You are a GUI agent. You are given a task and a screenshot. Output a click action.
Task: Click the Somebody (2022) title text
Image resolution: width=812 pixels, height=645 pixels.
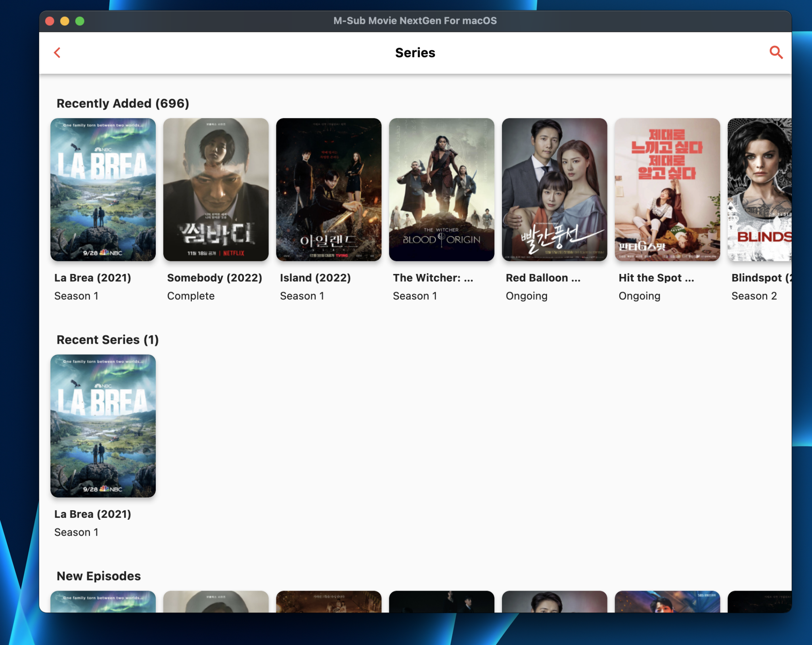214,278
